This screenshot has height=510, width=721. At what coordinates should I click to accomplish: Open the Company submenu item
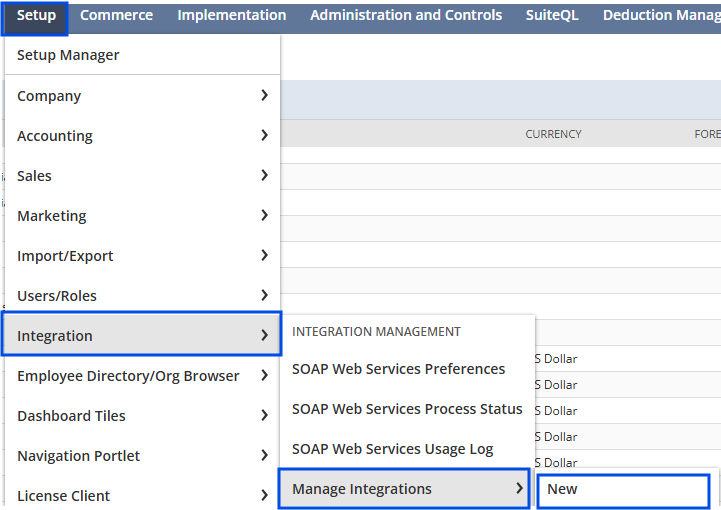coord(142,96)
